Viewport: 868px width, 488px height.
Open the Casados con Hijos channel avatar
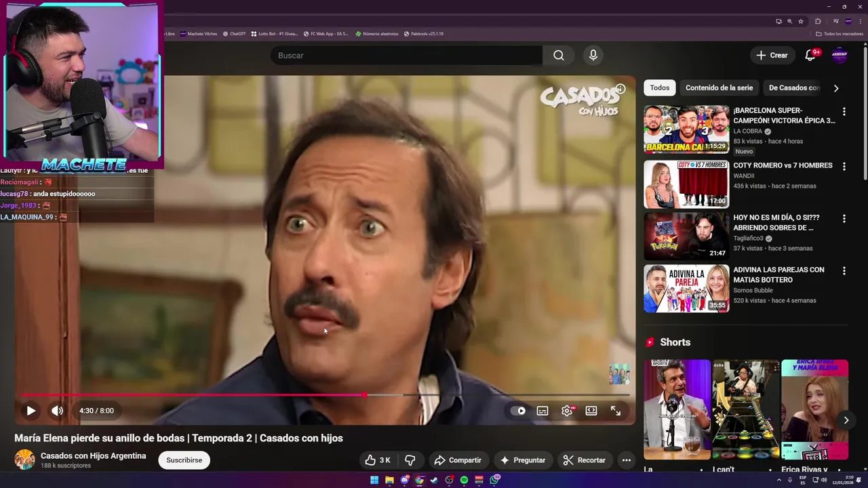point(25,460)
